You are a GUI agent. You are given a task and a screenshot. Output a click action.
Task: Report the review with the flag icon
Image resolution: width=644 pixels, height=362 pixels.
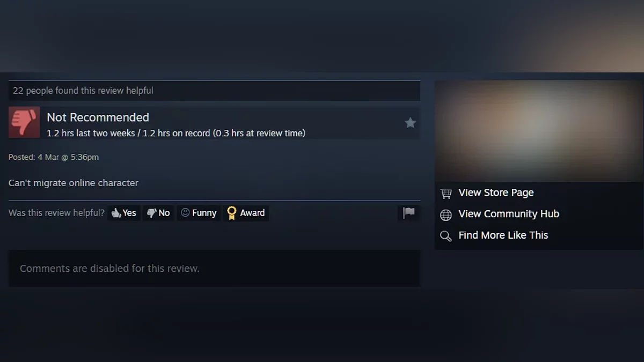(x=409, y=213)
